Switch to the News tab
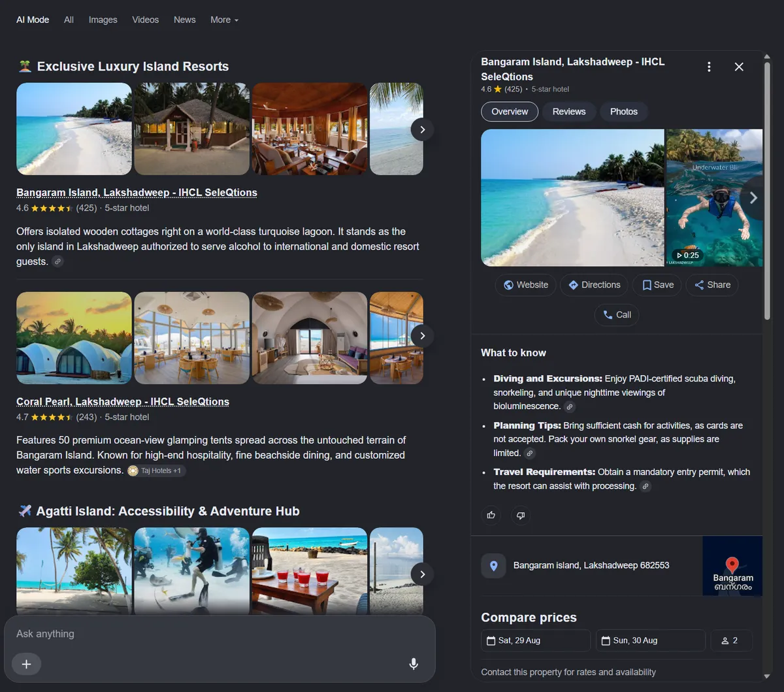The image size is (784, 692). [185, 20]
